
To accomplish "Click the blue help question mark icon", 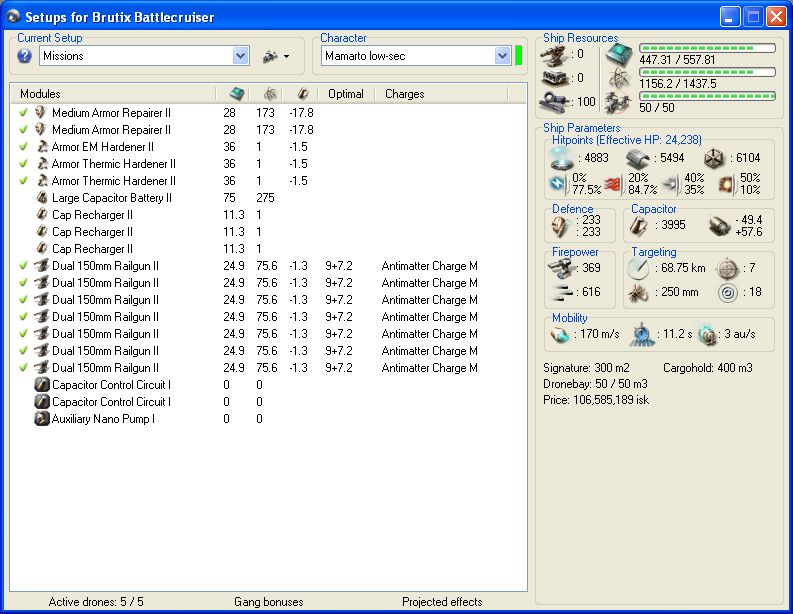I will coord(24,56).
